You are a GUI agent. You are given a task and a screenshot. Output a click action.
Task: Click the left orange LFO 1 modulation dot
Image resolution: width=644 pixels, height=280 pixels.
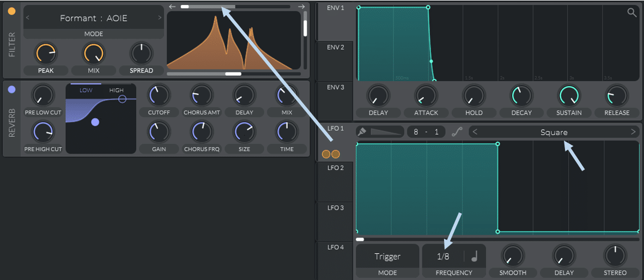(x=326, y=154)
